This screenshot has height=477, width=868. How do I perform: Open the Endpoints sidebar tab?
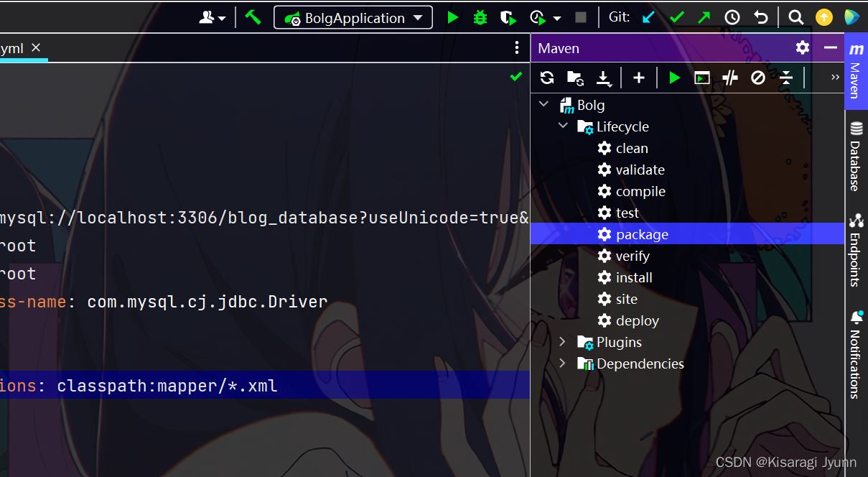click(x=855, y=249)
